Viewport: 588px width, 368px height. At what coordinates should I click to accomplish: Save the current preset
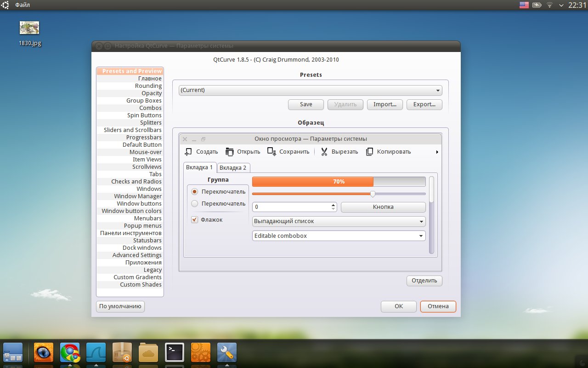click(x=306, y=104)
